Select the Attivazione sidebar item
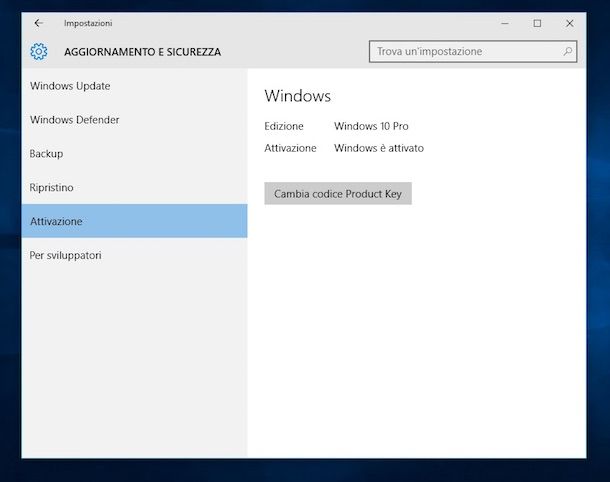610x482 pixels. 135,221
